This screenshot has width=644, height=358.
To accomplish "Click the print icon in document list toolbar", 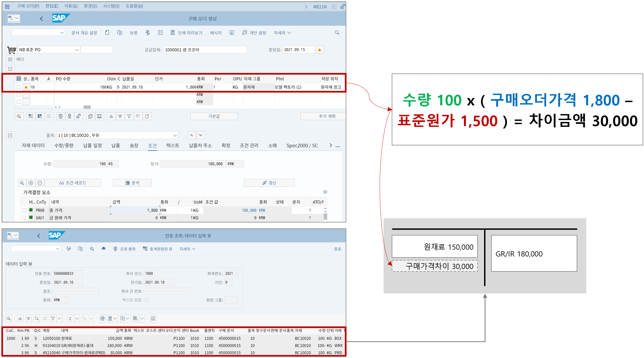I will (x=102, y=319).
